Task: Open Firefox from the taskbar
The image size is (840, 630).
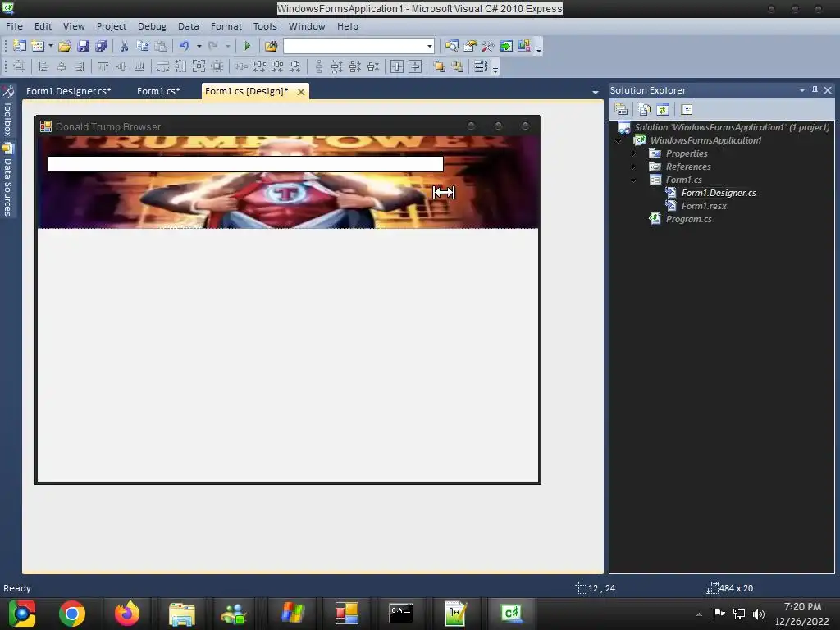Action: [x=127, y=614]
